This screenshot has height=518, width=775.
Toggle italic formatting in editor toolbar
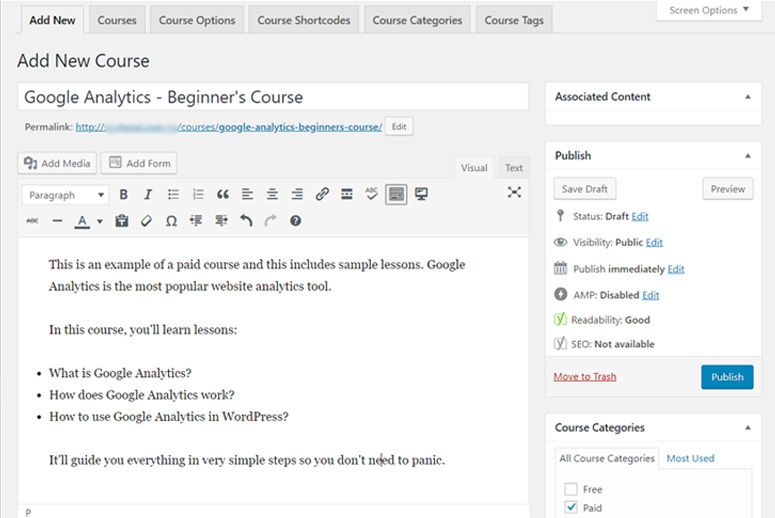tap(148, 194)
